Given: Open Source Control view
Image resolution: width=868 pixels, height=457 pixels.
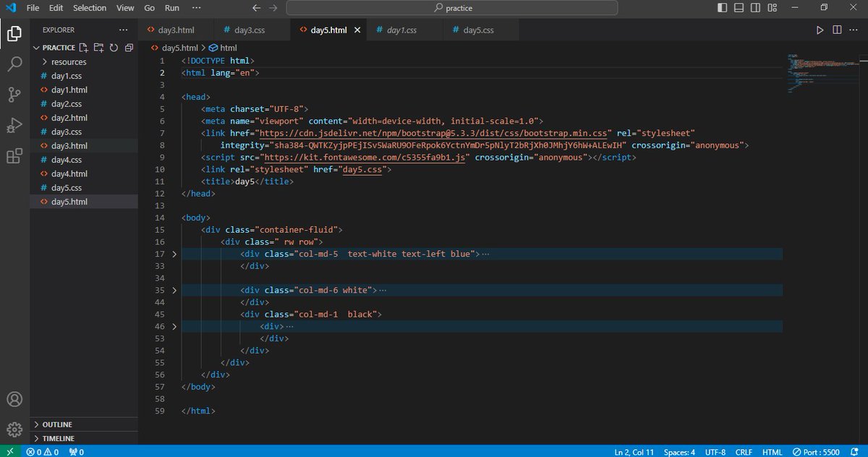Looking at the screenshot, I should (14, 95).
